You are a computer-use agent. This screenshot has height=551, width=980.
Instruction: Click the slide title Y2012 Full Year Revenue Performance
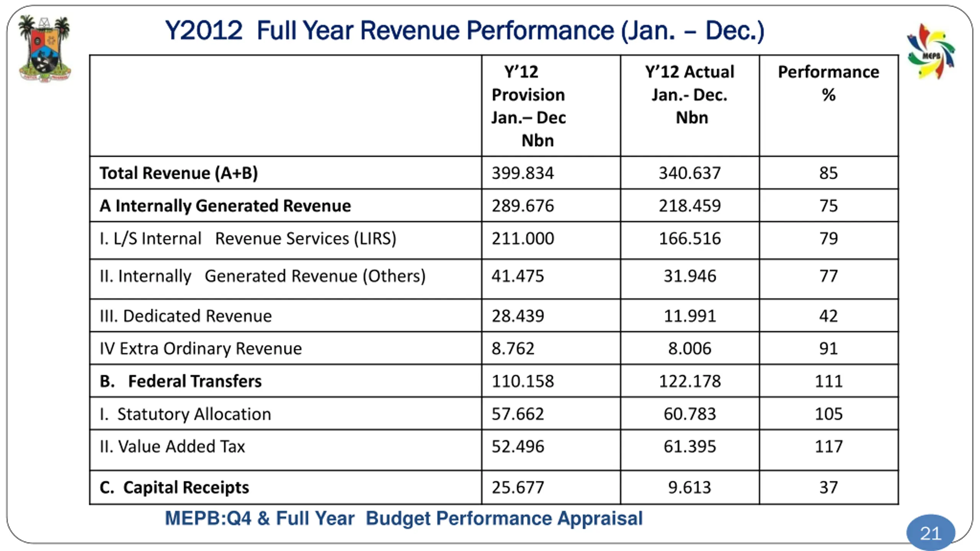pos(464,31)
